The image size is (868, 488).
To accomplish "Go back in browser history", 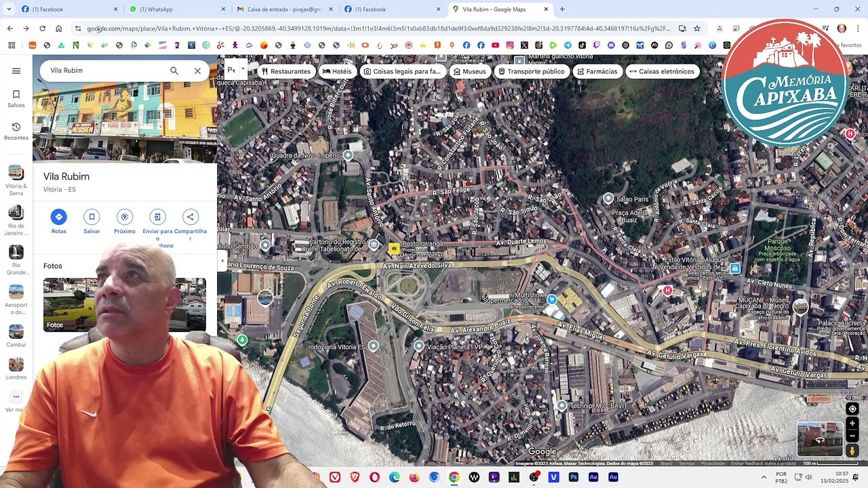I will (x=9, y=28).
